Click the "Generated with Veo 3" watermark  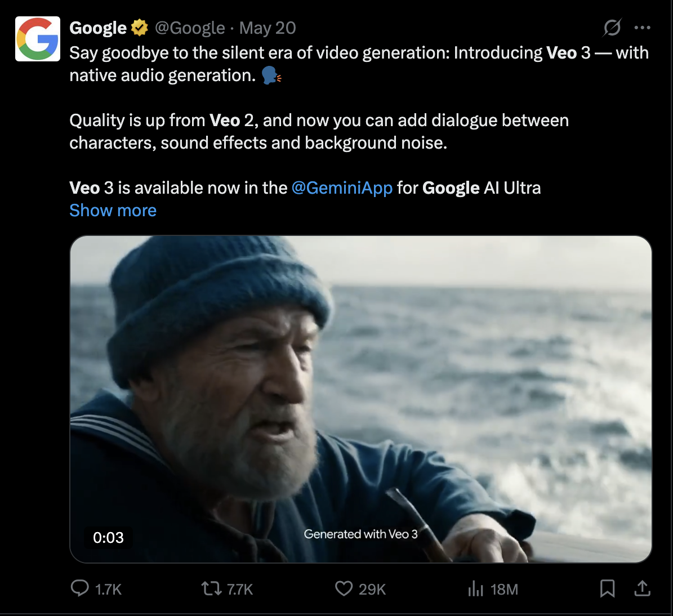pyautogui.click(x=360, y=534)
